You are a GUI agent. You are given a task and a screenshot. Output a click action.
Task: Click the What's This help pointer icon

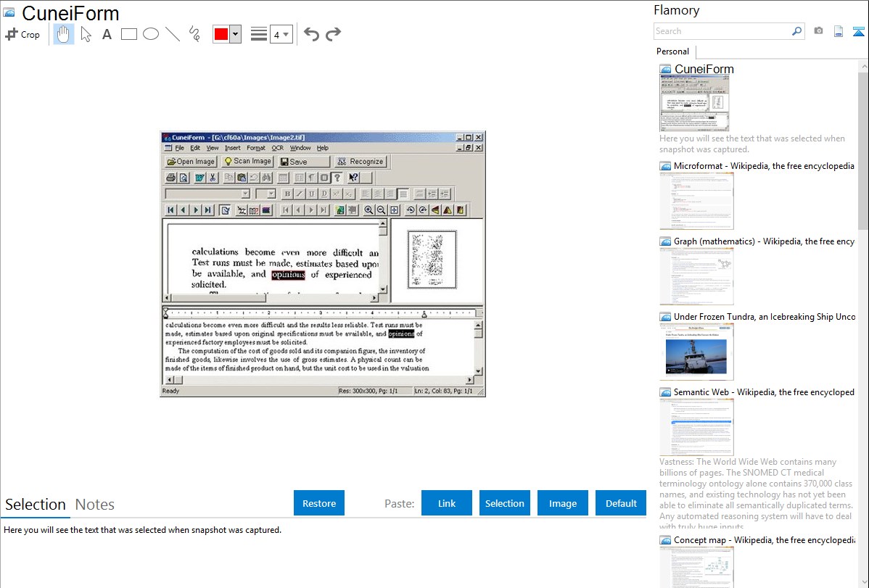[353, 178]
